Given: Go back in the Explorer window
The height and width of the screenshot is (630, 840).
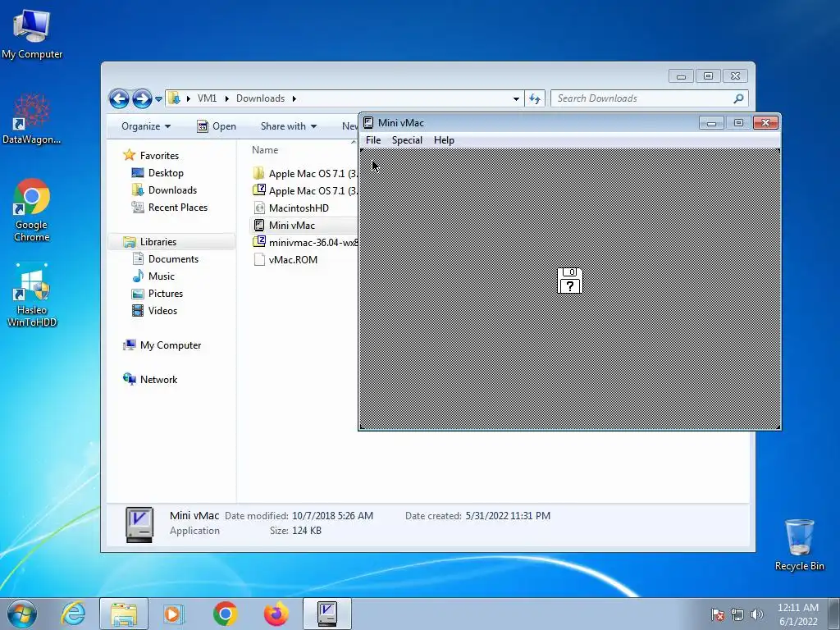Looking at the screenshot, I should click(x=119, y=98).
